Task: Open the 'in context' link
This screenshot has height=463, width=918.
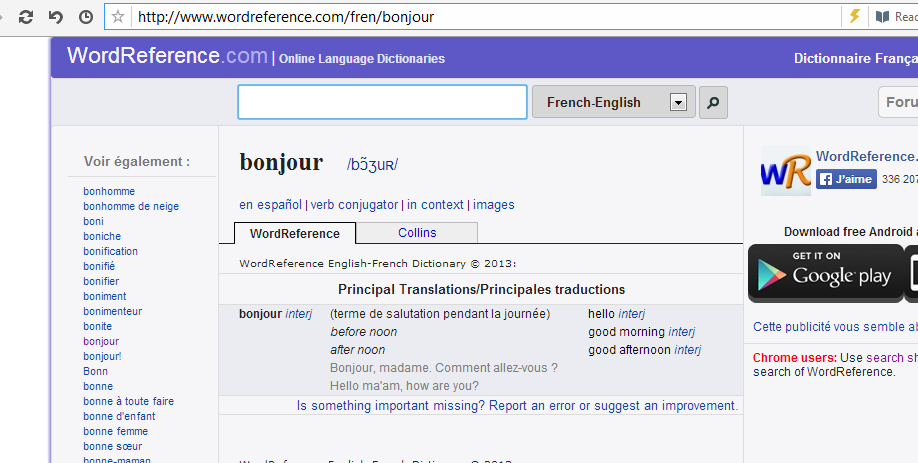Action: [435, 205]
